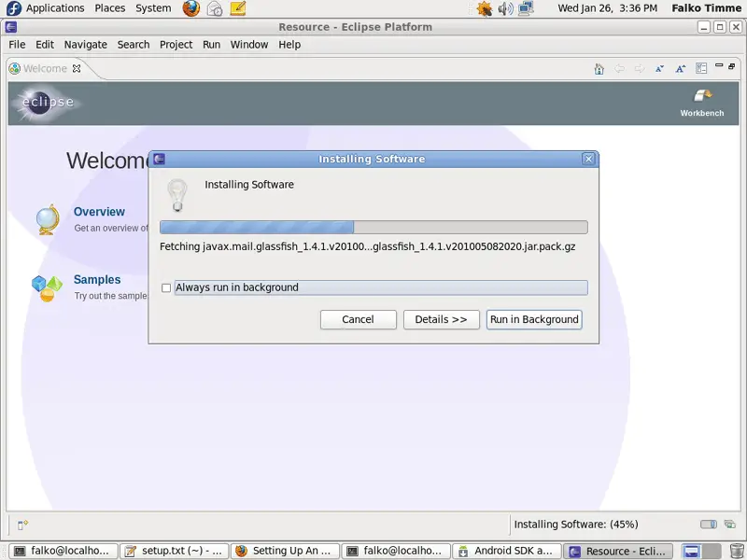Click the Fetching javax.mail.glassfish status text

(x=367, y=246)
